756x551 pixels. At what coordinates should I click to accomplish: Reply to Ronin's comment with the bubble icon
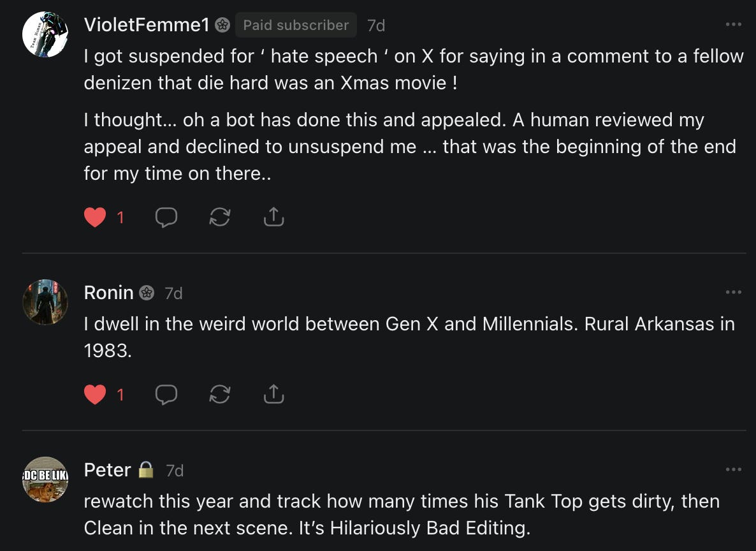click(166, 395)
